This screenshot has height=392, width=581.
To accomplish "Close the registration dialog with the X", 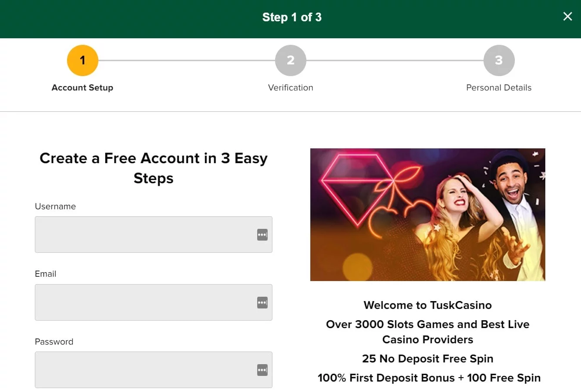I will 568,17.
